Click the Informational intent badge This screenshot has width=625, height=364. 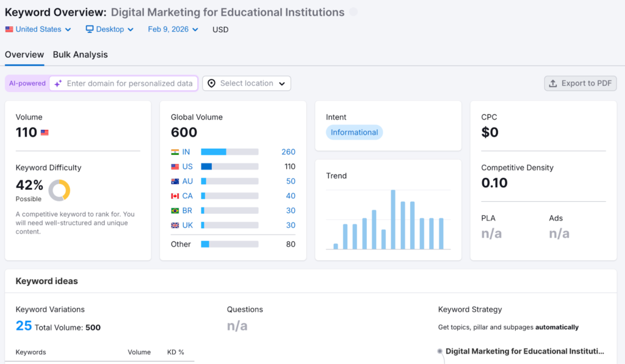pyautogui.click(x=354, y=132)
